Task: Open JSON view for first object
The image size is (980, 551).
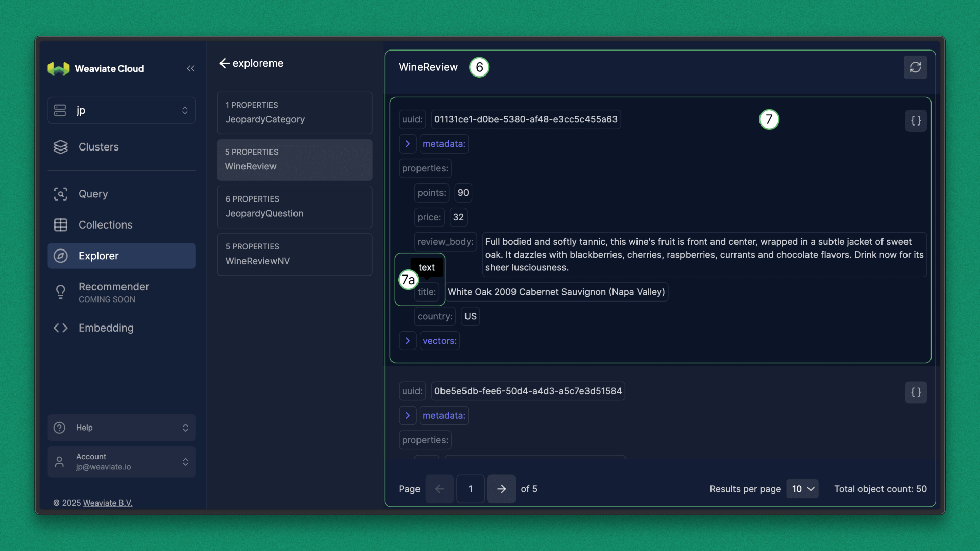Action: click(x=916, y=121)
